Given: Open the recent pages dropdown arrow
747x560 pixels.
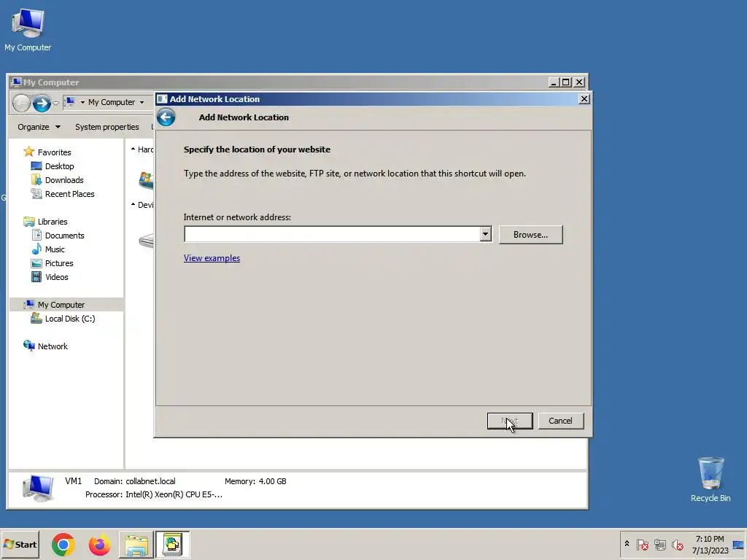Looking at the screenshot, I should click(55, 103).
